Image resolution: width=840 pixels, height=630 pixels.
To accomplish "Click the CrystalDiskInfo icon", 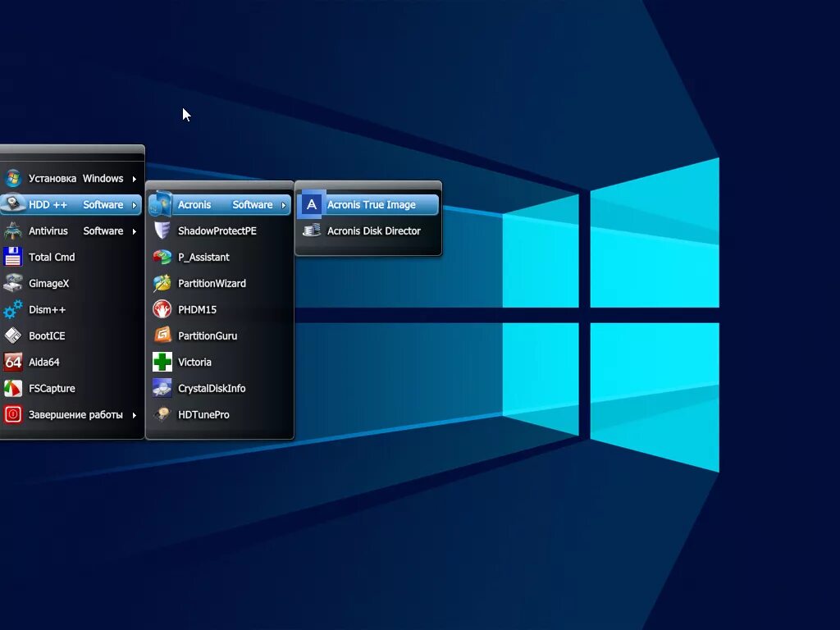I will (162, 388).
